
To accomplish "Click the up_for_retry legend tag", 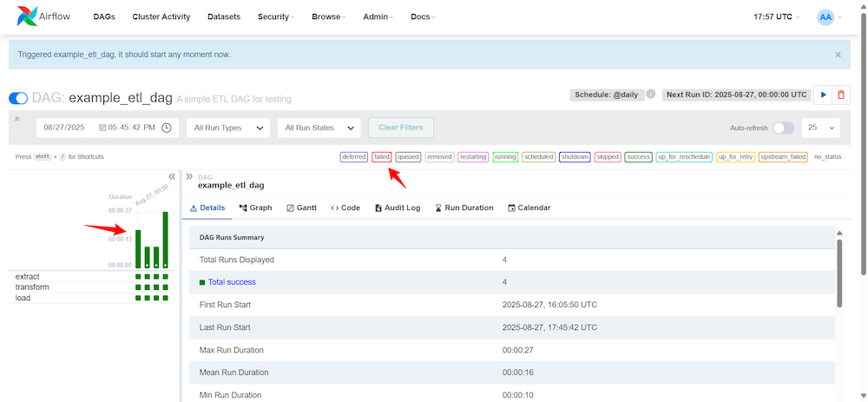I will pyautogui.click(x=735, y=157).
